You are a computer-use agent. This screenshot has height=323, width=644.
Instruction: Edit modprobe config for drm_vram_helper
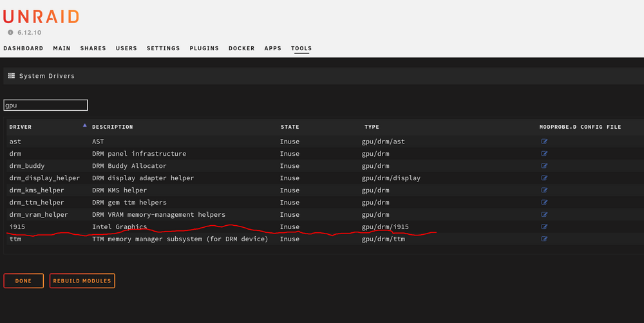pyautogui.click(x=544, y=215)
